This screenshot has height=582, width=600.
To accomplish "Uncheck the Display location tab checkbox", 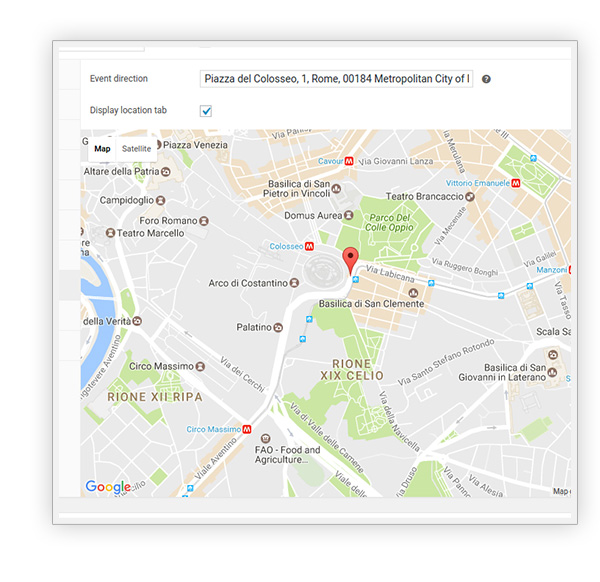I will [x=206, y=110].
